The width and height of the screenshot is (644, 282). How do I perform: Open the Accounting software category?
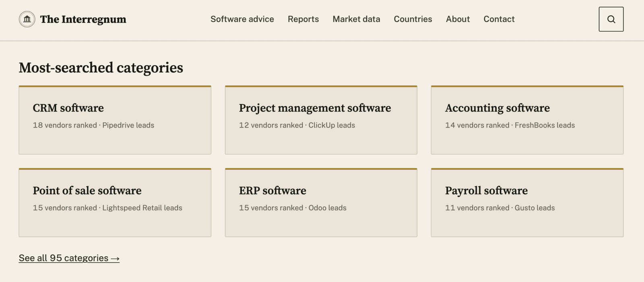pos(527,120)
